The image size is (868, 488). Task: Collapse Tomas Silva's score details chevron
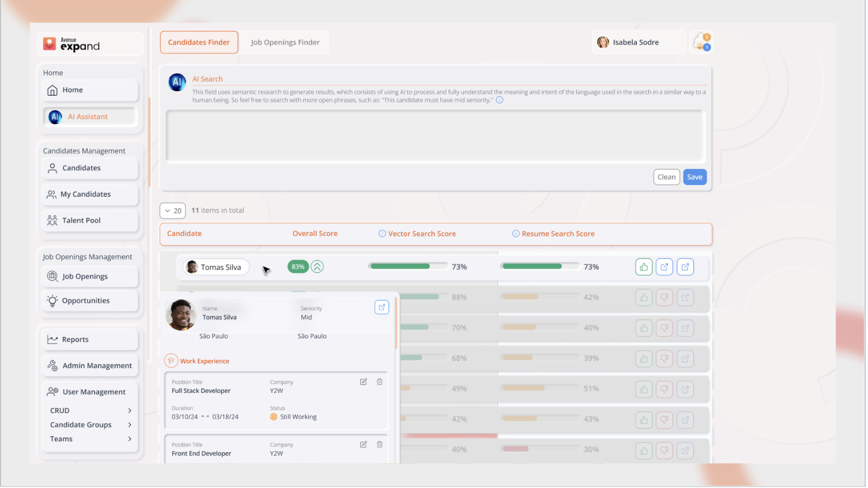pos(318,267)
